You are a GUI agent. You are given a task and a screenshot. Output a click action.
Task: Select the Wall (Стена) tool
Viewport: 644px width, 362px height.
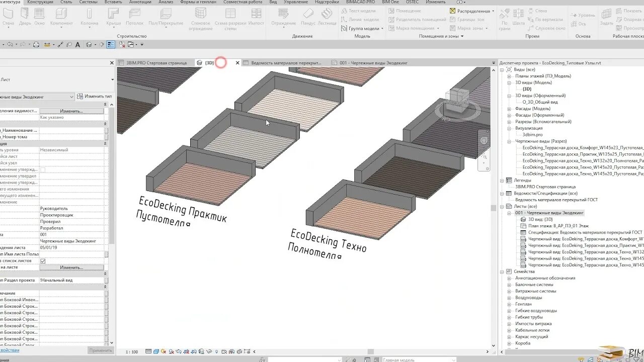[9, 17]
